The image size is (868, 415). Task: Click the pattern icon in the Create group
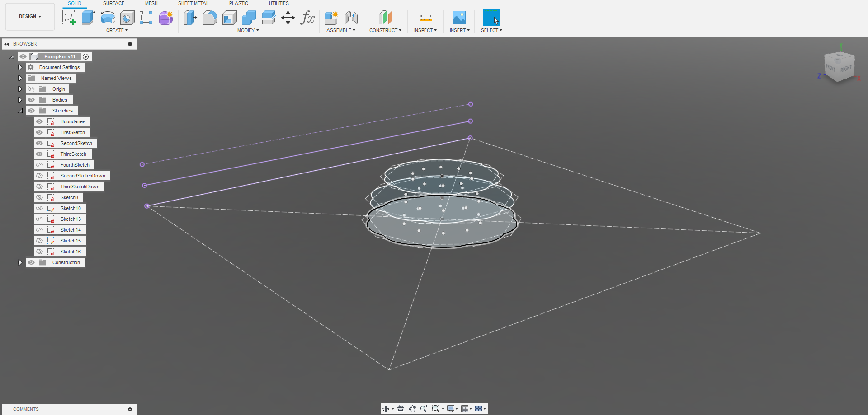(x=146, y=18)
